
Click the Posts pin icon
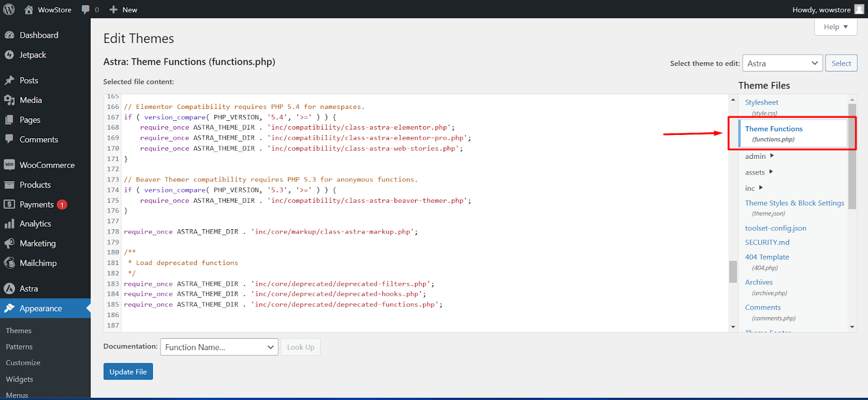pos(9,80)
